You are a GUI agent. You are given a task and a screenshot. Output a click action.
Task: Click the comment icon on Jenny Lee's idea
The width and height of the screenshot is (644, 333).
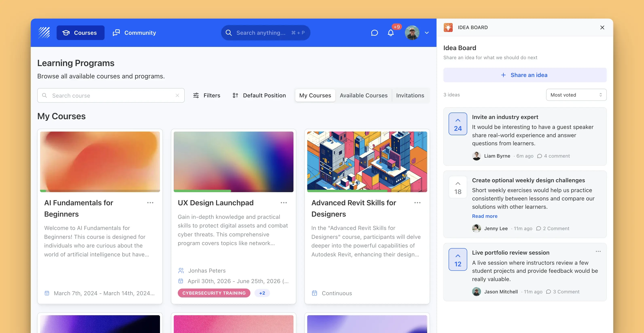coord(538,229)
